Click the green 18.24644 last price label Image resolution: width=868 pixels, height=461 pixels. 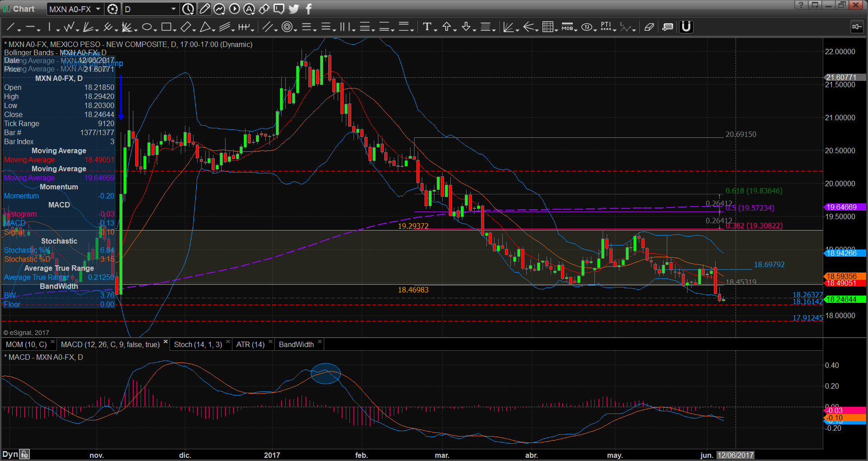click(845, 299)
